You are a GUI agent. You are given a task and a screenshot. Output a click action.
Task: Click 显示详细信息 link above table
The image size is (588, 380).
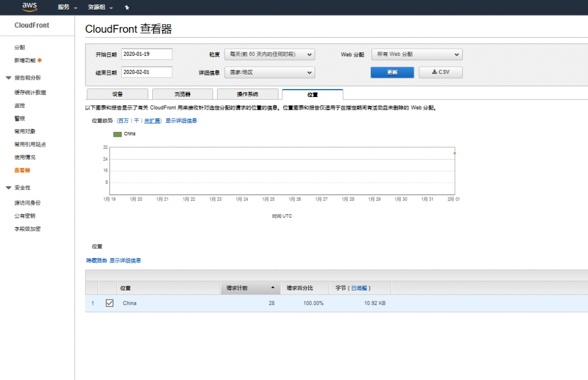tap(125, 261)
